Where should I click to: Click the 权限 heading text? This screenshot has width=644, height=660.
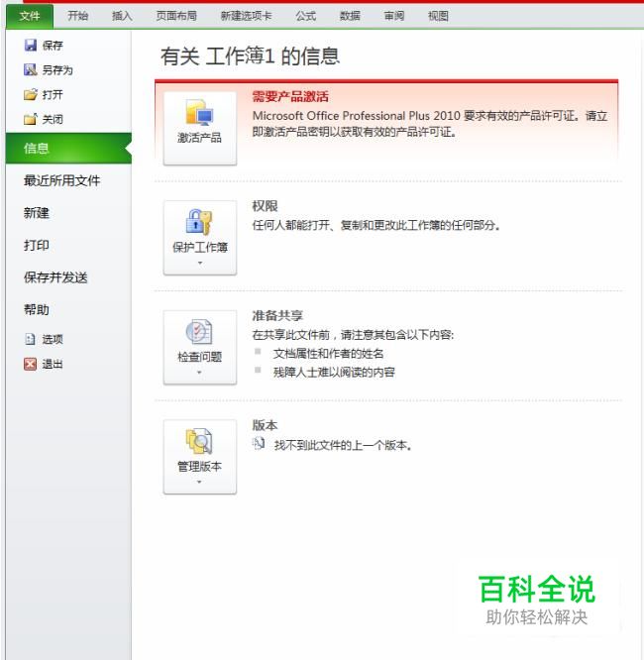click(265, 206)
